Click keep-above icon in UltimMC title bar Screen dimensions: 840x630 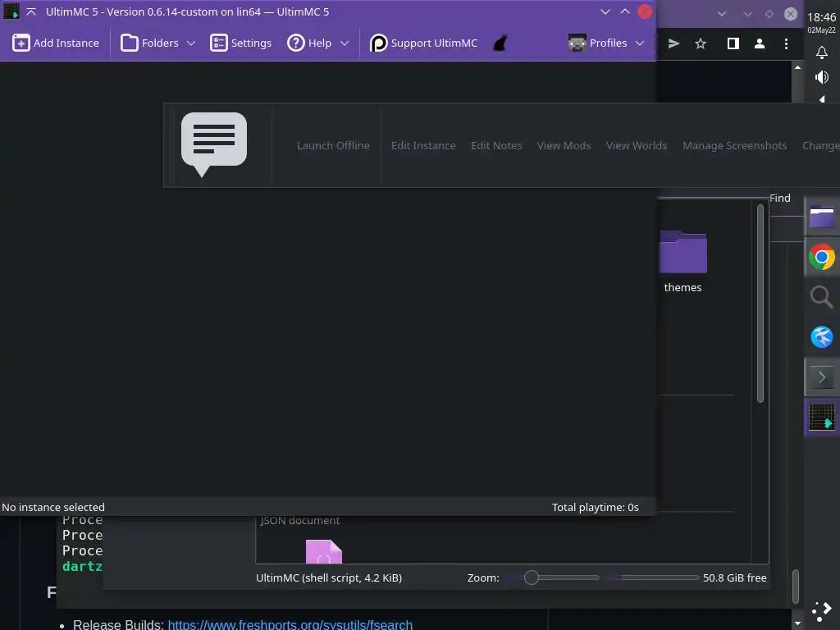click(x=31, y=11)
